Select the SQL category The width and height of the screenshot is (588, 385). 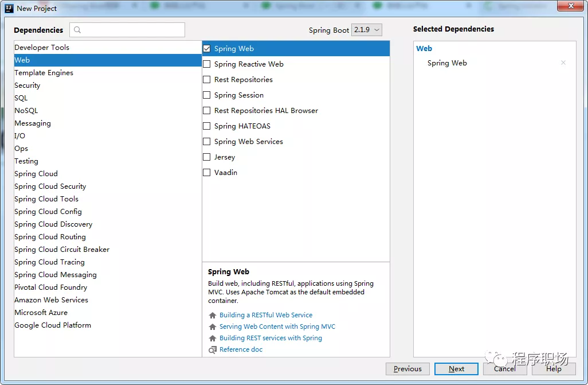click(x=108, y=98)
